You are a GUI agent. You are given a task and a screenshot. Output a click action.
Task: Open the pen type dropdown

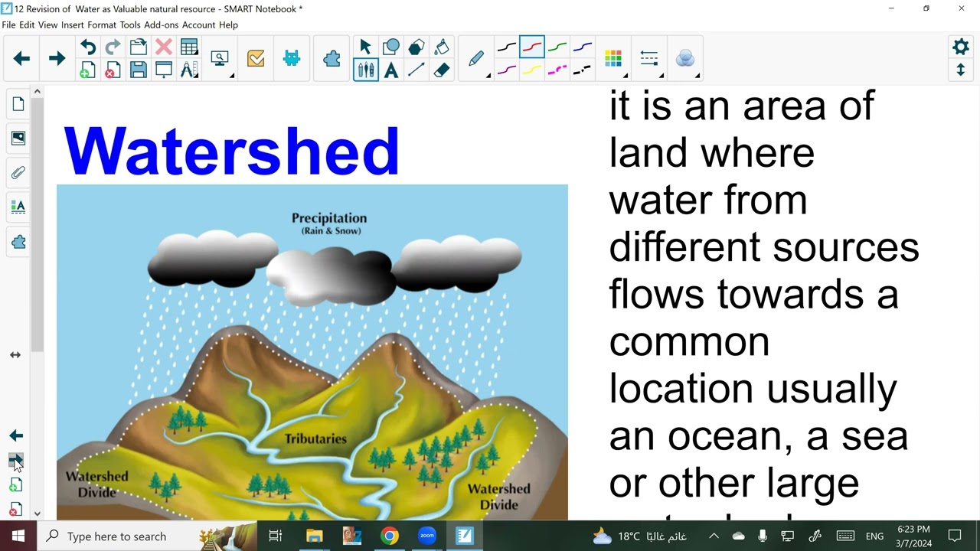tap(477, 59)
